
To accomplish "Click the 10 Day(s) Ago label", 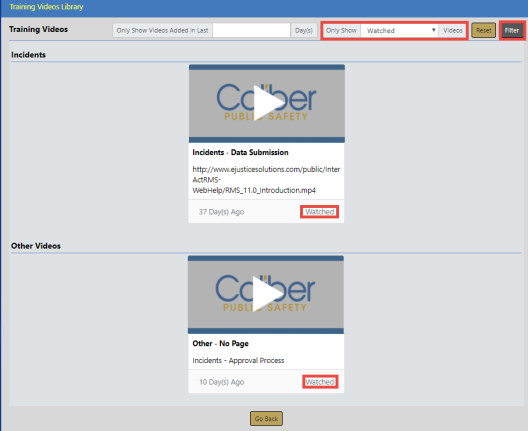I will coord(222,382).
